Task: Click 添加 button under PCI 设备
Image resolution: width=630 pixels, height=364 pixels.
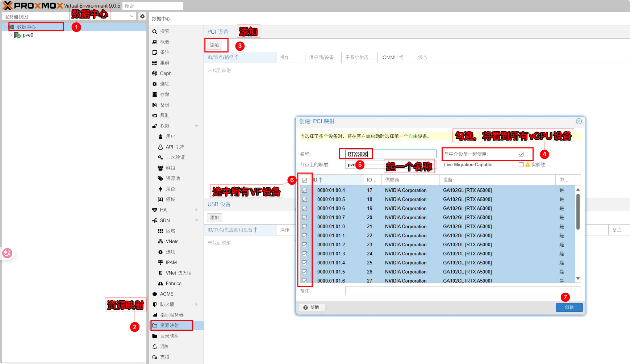Action: pos(214,45)
